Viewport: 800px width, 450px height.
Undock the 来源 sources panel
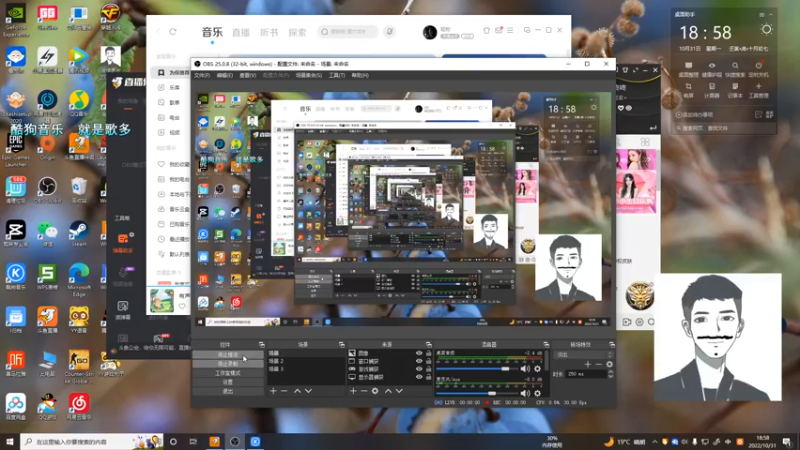point(429,345)
